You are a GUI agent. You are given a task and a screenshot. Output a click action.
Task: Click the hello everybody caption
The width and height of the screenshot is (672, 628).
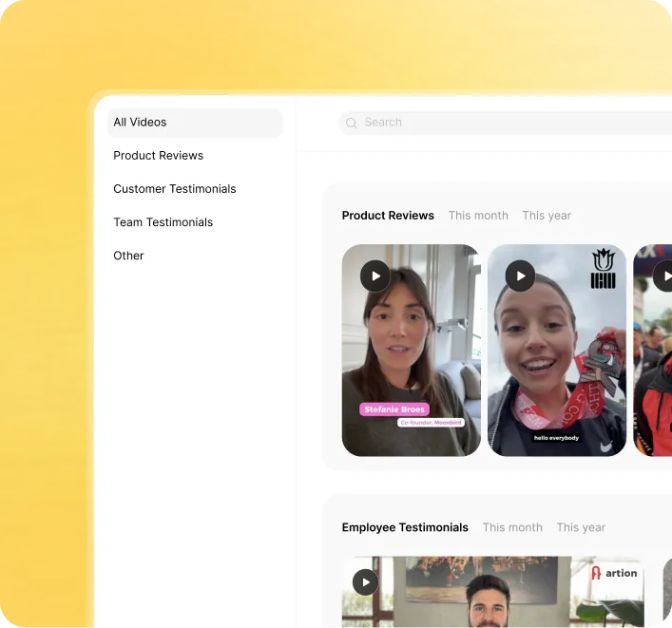coord(556,438)
